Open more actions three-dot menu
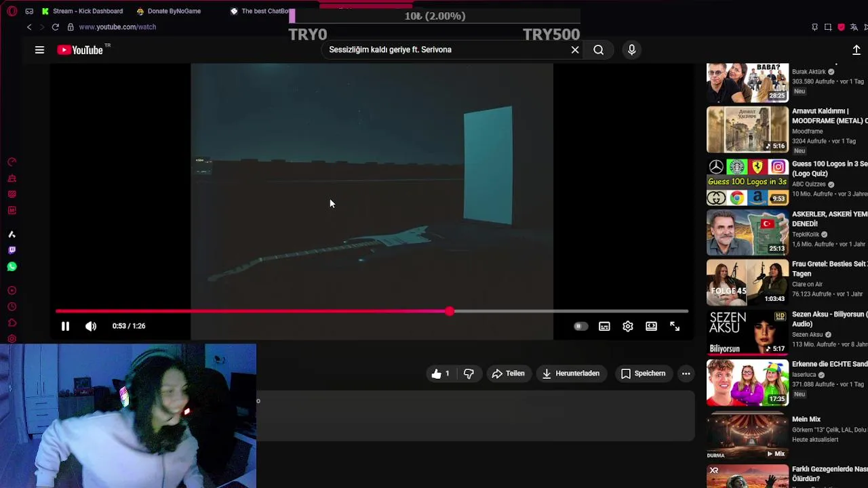 (686, 373)
